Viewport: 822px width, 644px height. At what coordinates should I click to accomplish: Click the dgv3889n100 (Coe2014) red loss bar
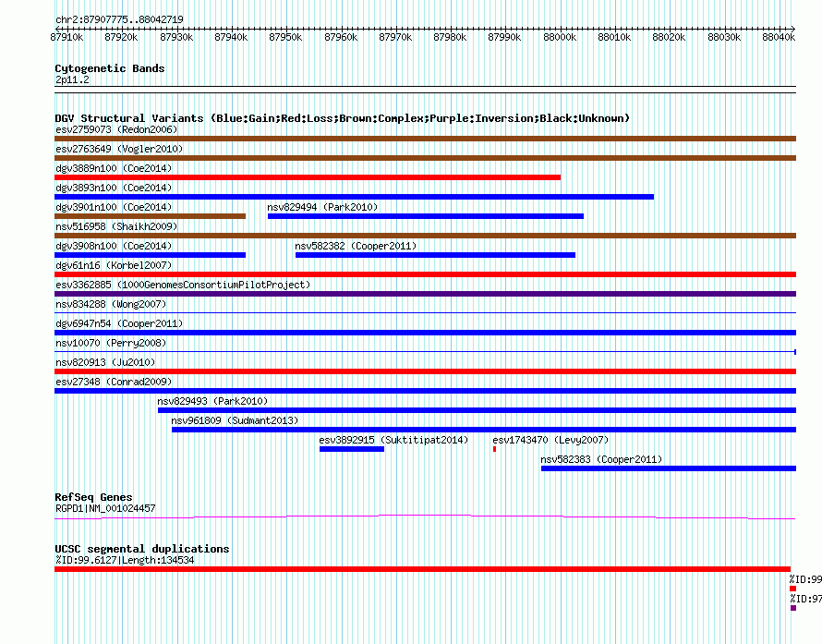coord(308,177)
